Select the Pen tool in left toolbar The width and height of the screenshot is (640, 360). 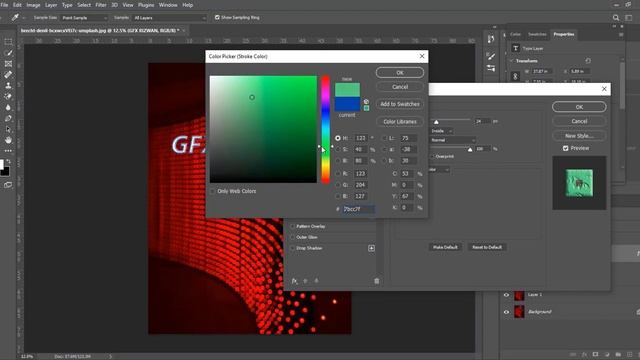pyautogui.click(x=8, y=118)
